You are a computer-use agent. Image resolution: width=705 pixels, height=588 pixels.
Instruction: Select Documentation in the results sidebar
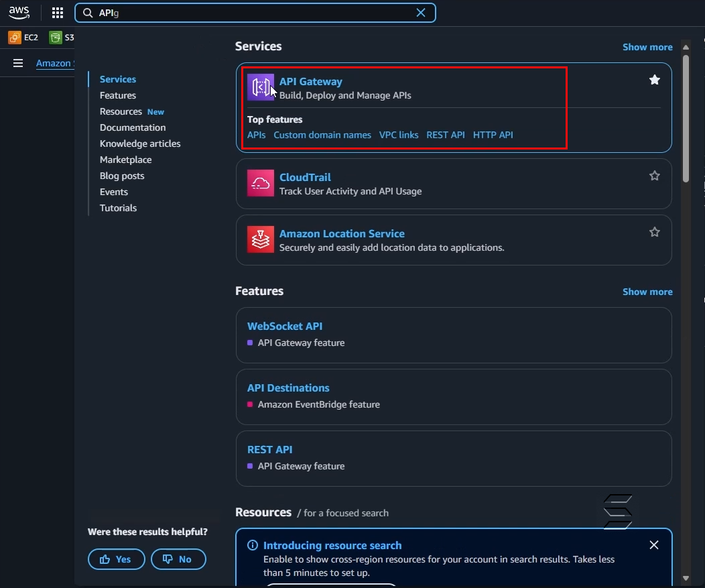133,128
